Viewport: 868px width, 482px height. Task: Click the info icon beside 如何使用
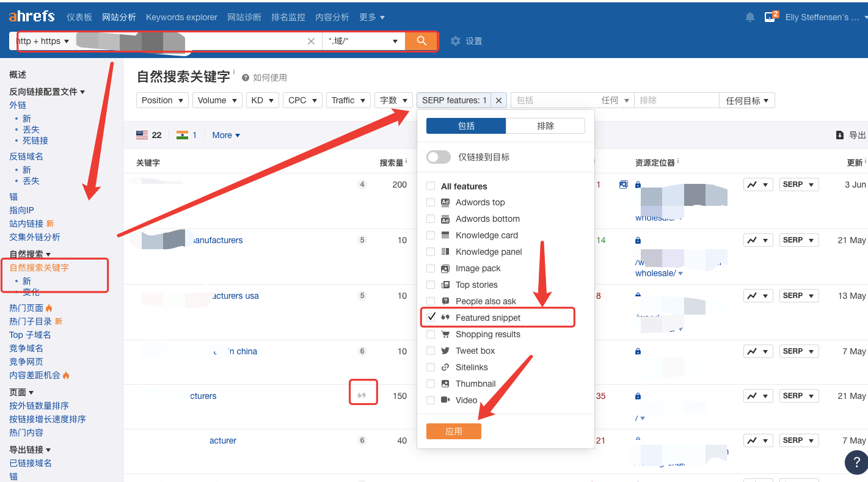pyautogui.click(x=246, y=78)
